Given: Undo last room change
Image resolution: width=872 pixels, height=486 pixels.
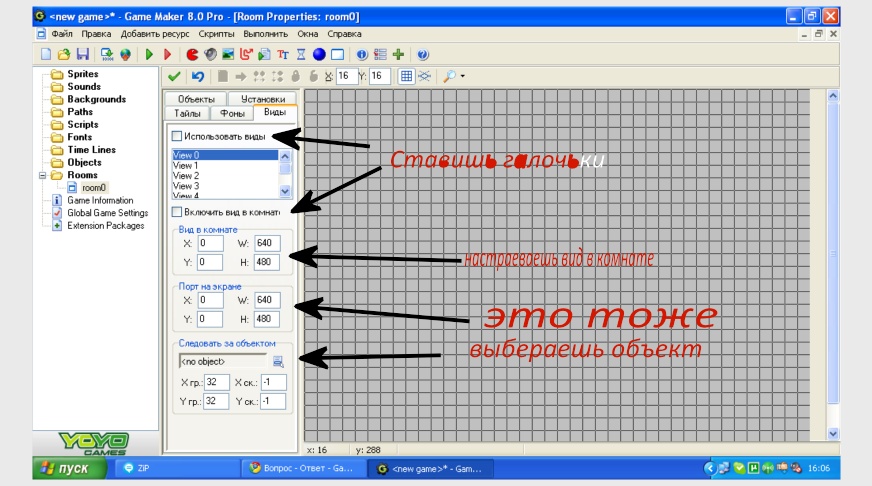Looking at the screenshot, I should [x=197, y=76].
